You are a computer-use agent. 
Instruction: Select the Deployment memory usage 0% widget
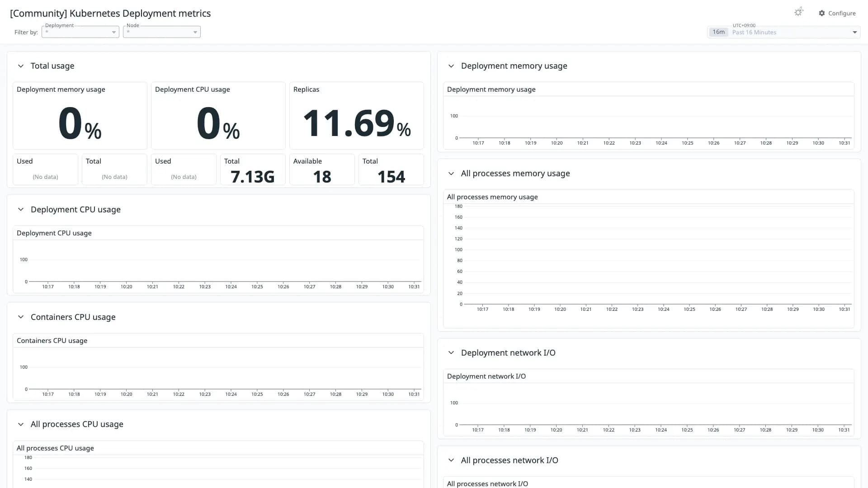[x=80, y=116]
